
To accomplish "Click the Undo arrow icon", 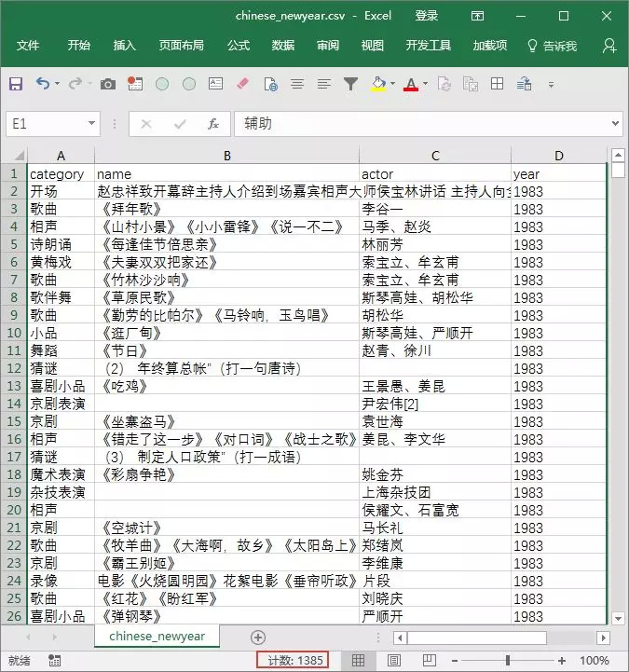I will [42, 84].
